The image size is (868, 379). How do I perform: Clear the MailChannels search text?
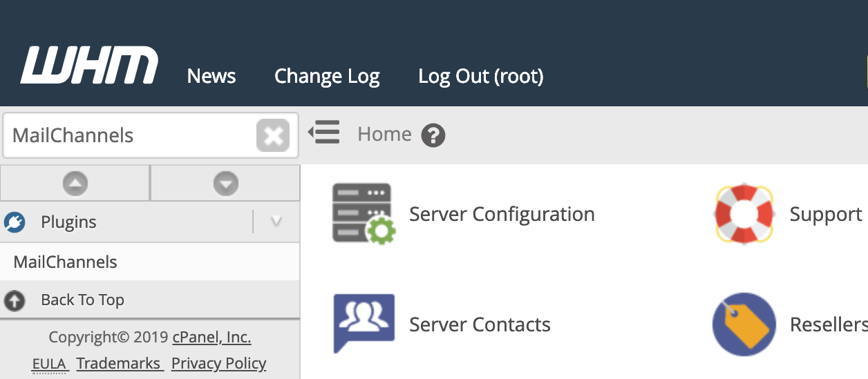[273, 135]
